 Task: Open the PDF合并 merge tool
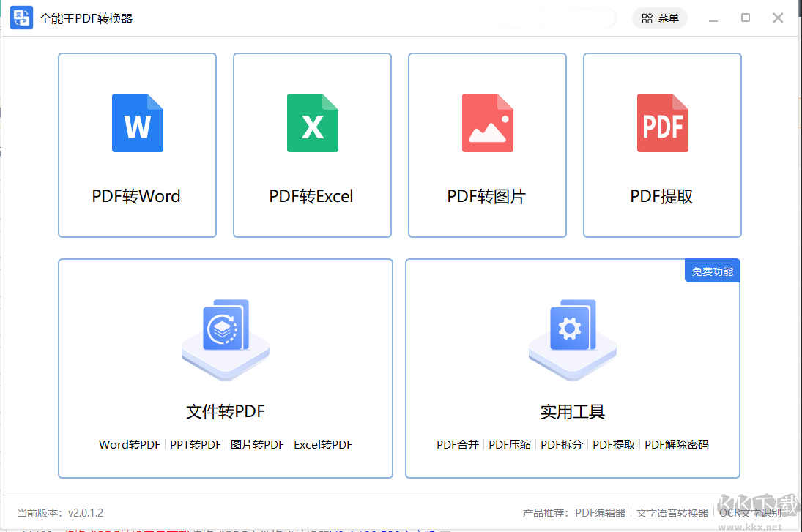point(457,444)
